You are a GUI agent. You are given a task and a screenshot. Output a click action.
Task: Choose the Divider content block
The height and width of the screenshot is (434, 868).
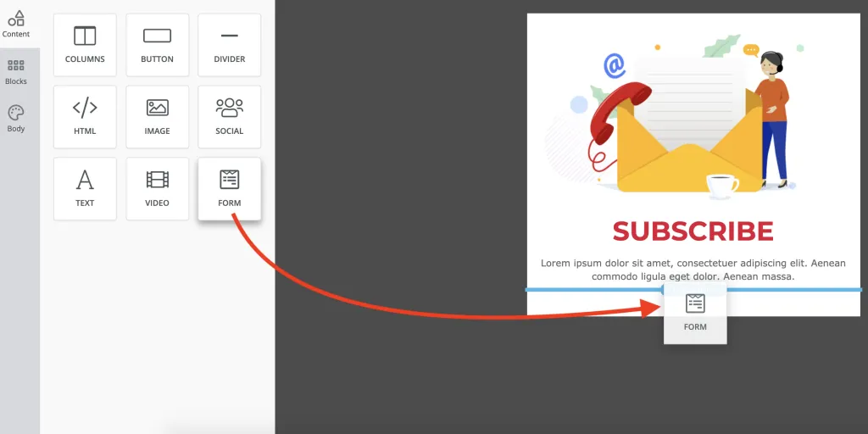coord(229,45)
